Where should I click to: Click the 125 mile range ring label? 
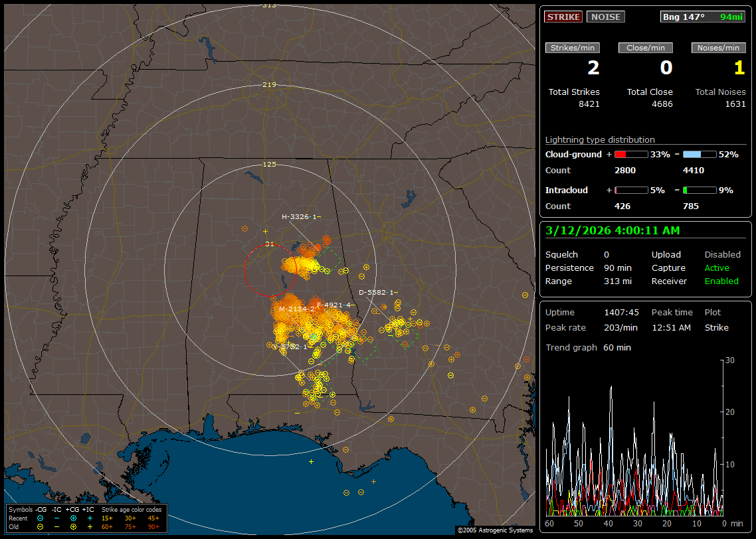269,164
